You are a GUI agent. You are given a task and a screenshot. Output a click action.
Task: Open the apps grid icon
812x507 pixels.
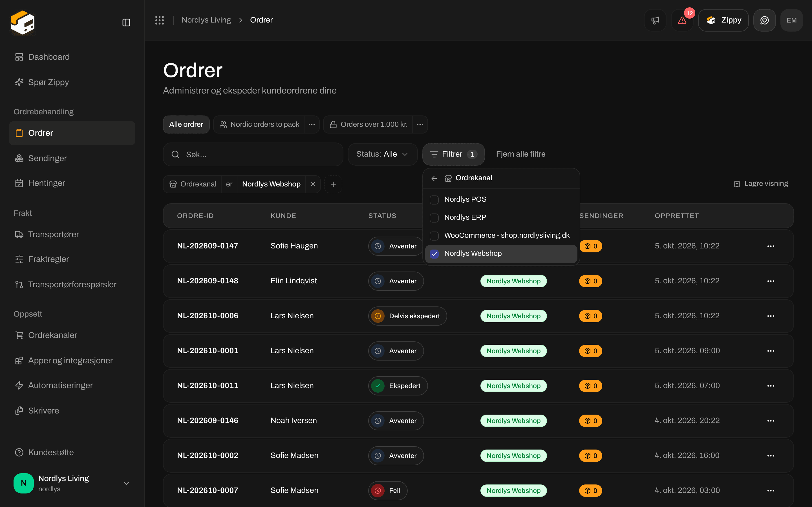tap(159, 20)
